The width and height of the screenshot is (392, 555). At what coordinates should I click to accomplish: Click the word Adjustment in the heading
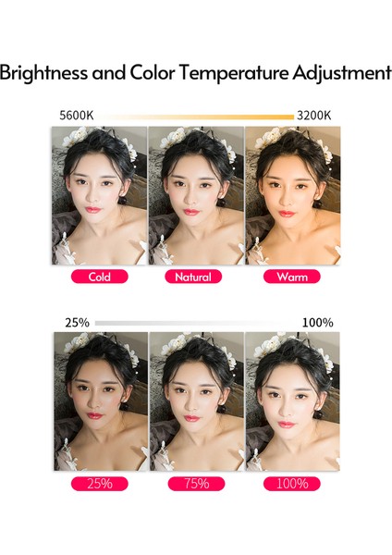tap(342, 73)
